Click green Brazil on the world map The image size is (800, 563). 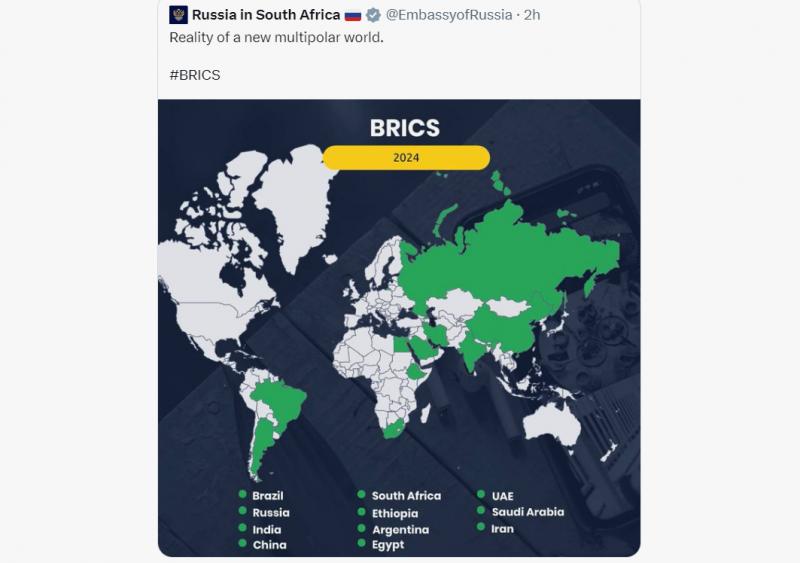[x=278, y=403]
